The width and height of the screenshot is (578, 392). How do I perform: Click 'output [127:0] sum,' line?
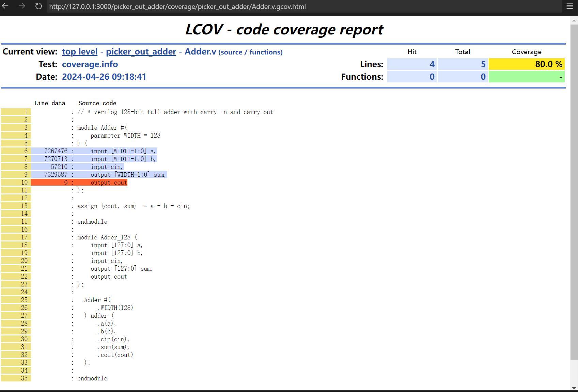[x=122, y=269]
